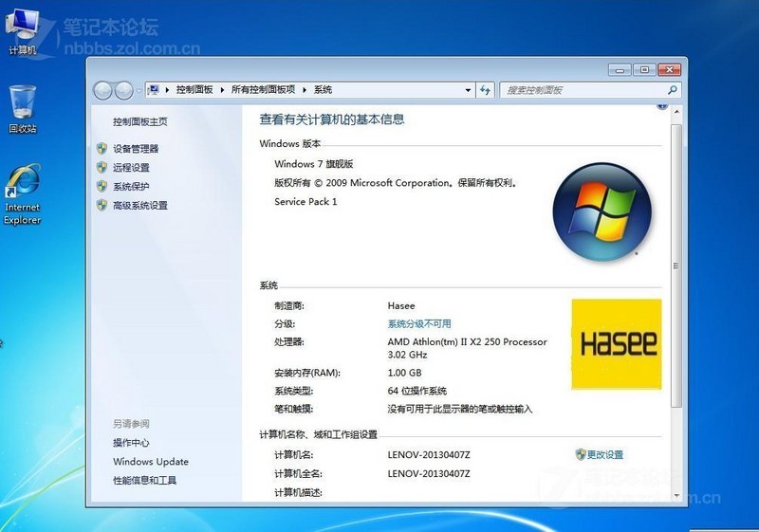Open 高级系统设置 link

pyautogui.click(x=139, y=205)
